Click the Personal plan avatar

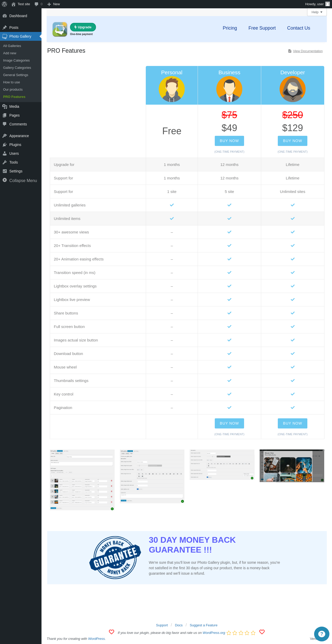tap(172, 89)
